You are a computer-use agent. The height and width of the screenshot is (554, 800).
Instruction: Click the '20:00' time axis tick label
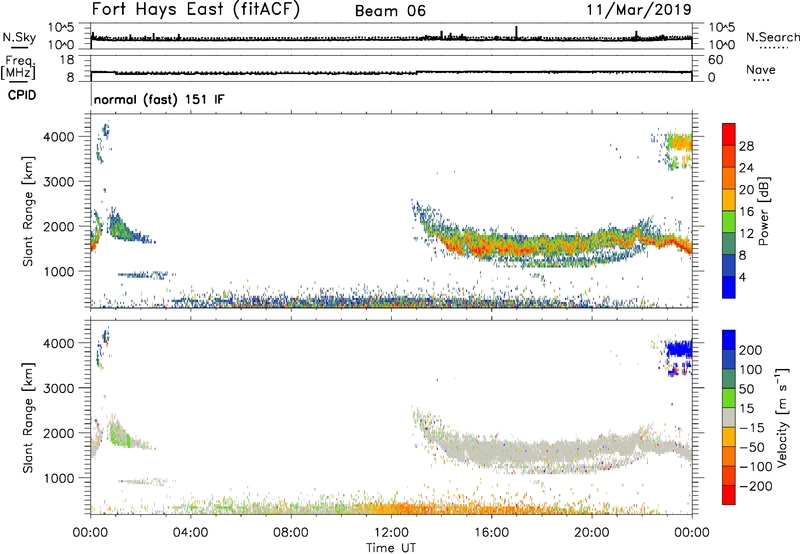tap(591, 533)
